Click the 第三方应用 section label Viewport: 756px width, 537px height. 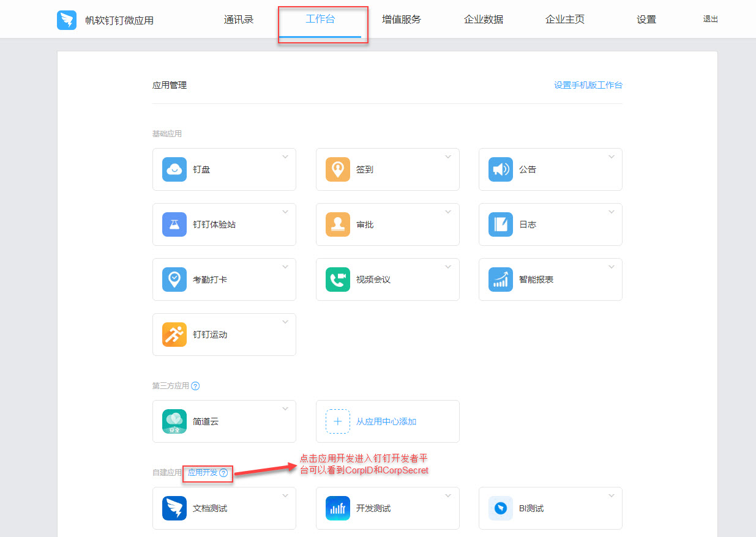click(171, 386)
